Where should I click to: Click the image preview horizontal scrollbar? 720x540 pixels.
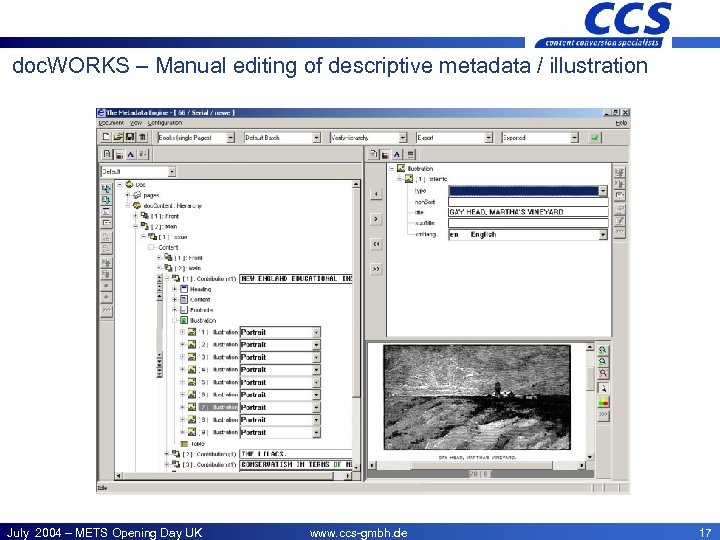pyautogui.click(x=478, y=465)
